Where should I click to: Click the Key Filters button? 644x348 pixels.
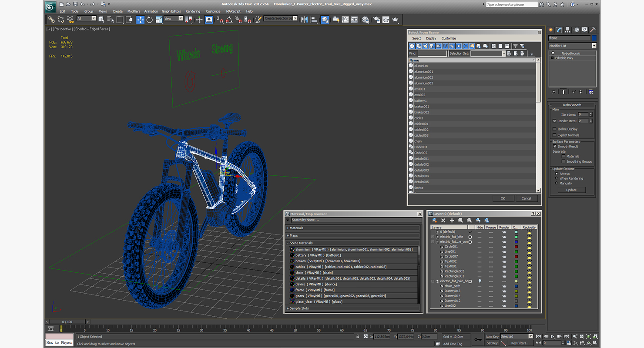tap(520, 343)
